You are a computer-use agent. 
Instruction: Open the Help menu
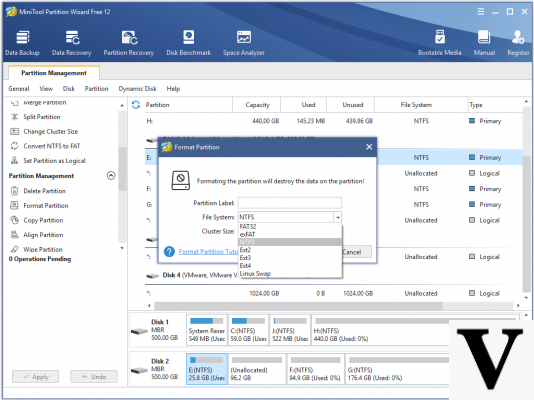pyautogui.click(x=173, y=89)
